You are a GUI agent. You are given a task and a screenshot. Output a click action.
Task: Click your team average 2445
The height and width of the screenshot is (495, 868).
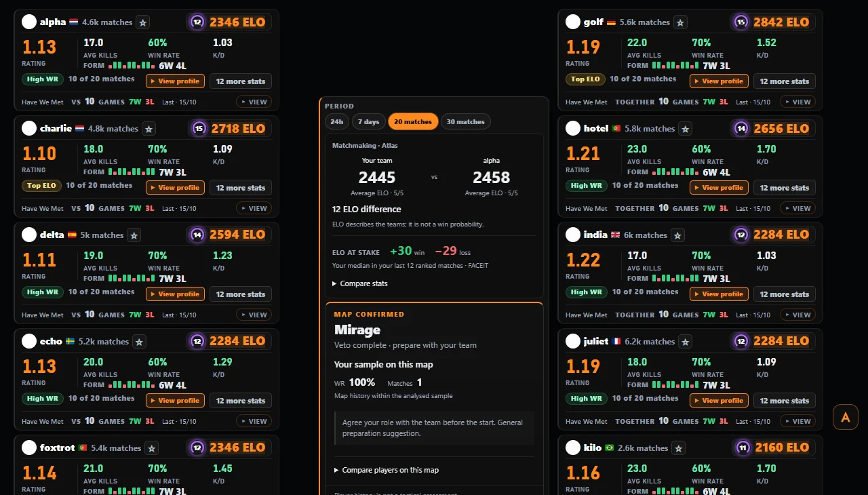coord(377,178)
